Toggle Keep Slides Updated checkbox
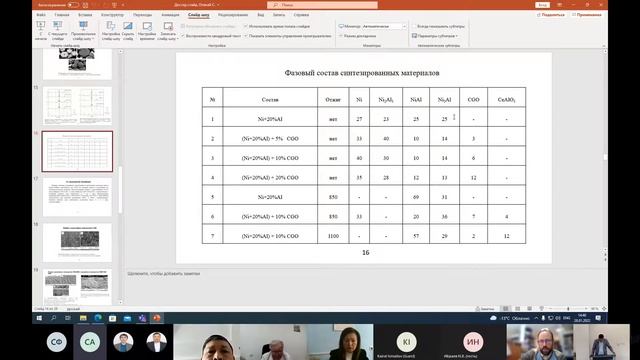640x360 pixels. tap(183, 26)
